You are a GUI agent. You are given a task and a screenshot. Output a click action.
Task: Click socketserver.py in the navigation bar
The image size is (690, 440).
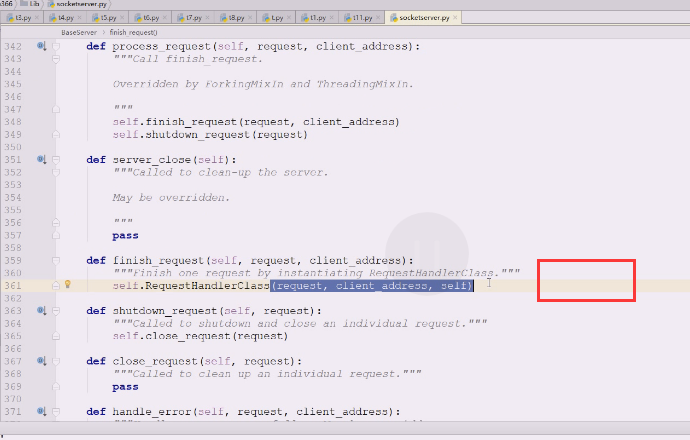point(78,4)
